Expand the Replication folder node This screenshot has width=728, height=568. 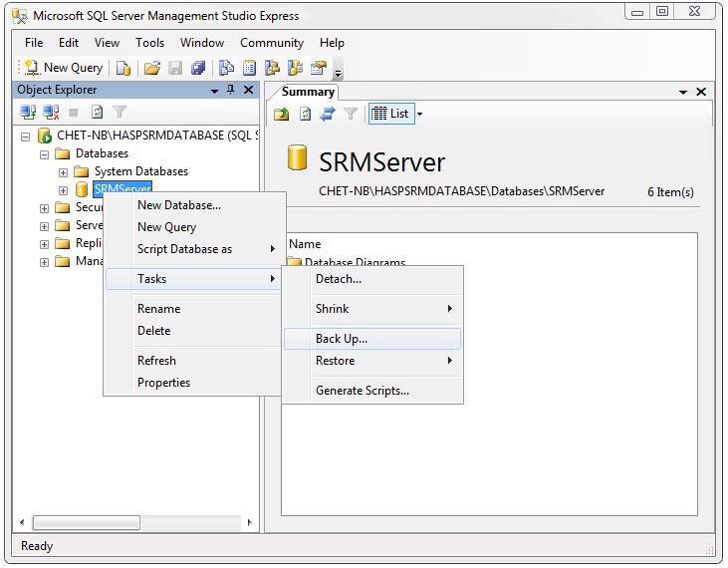point(44,244)
